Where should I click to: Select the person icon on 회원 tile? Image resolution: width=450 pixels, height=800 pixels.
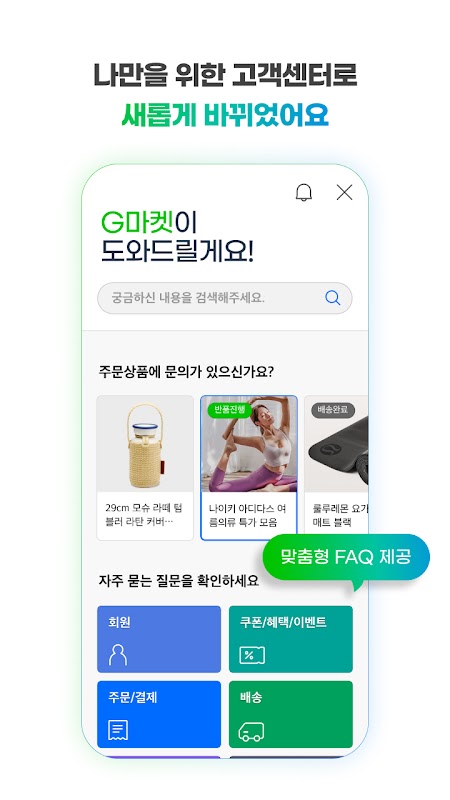pyautogui.click(x=118, y=654)
